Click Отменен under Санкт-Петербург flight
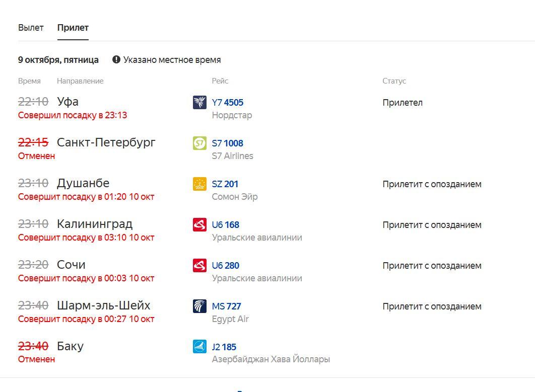 pos(36,156)
